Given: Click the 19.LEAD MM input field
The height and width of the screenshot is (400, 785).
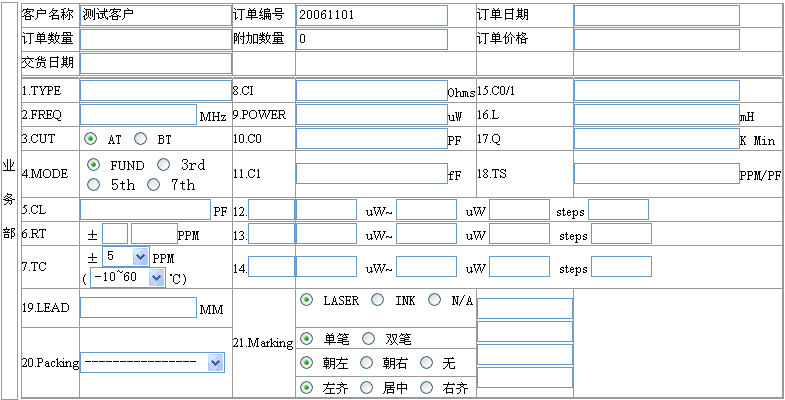Looking at the screenshot, I should tap(138, 307).
